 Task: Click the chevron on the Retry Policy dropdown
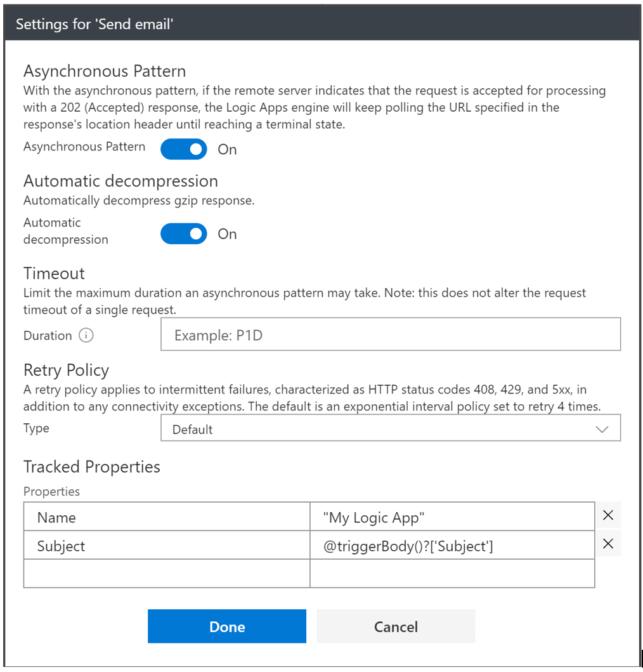[602, 428]
